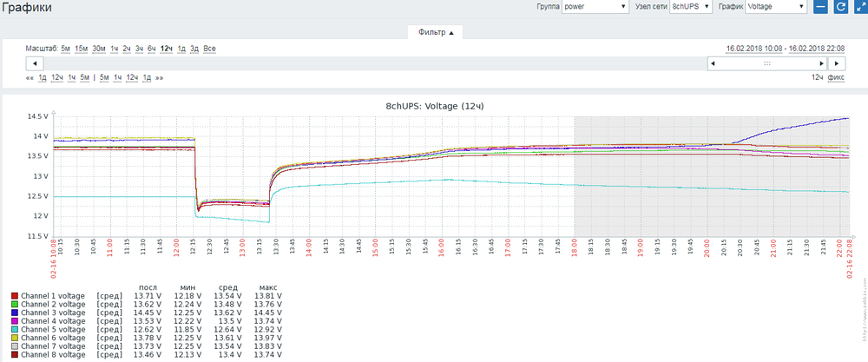Click the «« jump-back link below the time bar
This screenshot has height=362, width=868.
(x=30, y=77)
